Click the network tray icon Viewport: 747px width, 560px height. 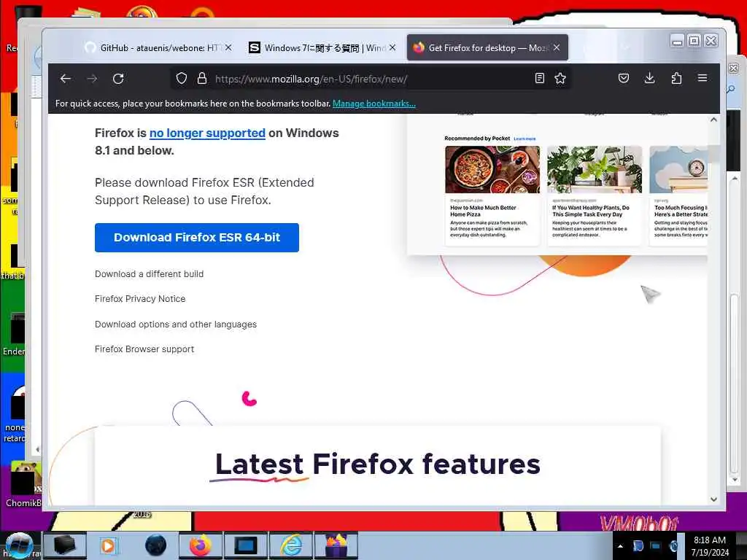(x=656, y=546)
